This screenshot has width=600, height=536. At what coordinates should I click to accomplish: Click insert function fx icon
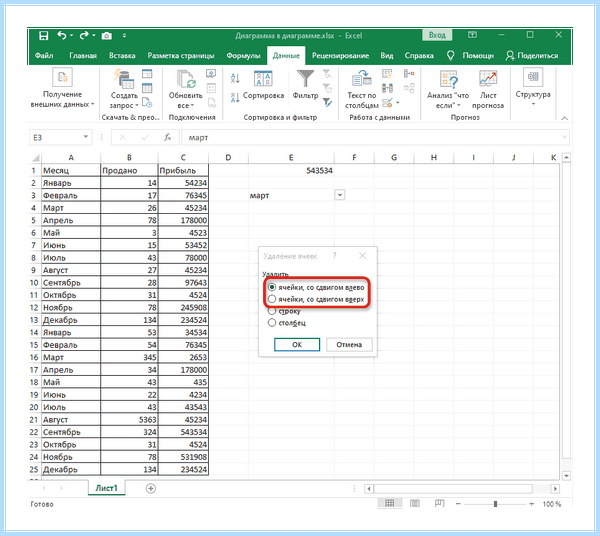tap(167, 137)
